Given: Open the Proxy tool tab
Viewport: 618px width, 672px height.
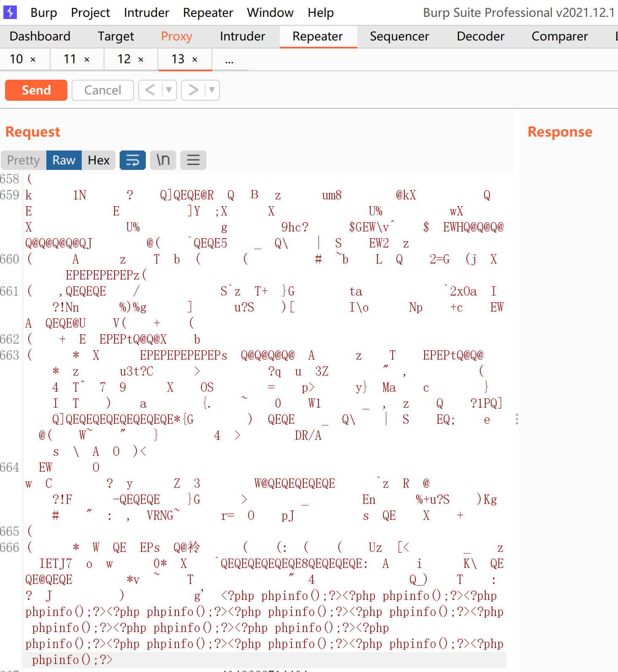Looking at the screenshot, I should [177, 37].
